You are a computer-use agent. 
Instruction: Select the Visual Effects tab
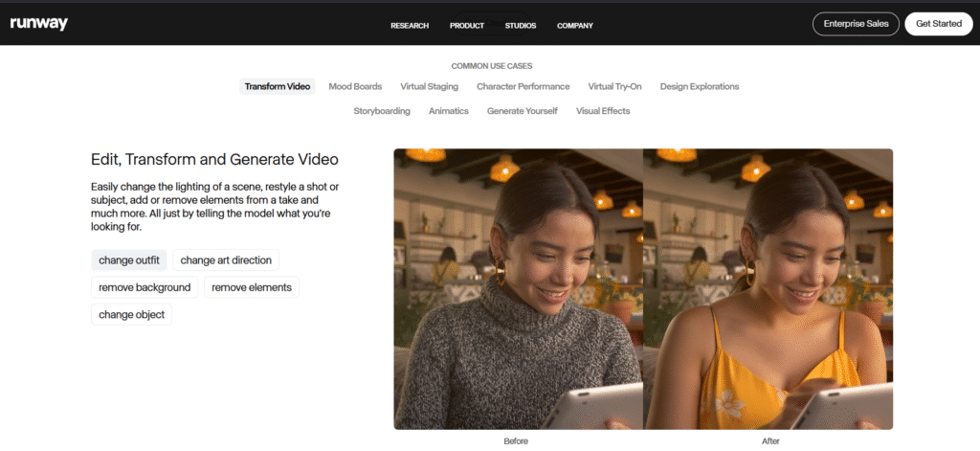point(603,111)
